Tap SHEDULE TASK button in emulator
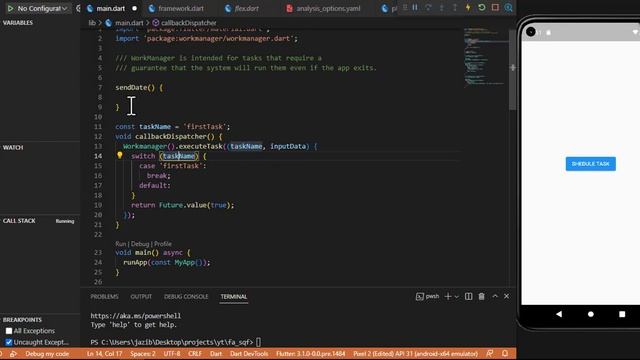 point(591,164)
